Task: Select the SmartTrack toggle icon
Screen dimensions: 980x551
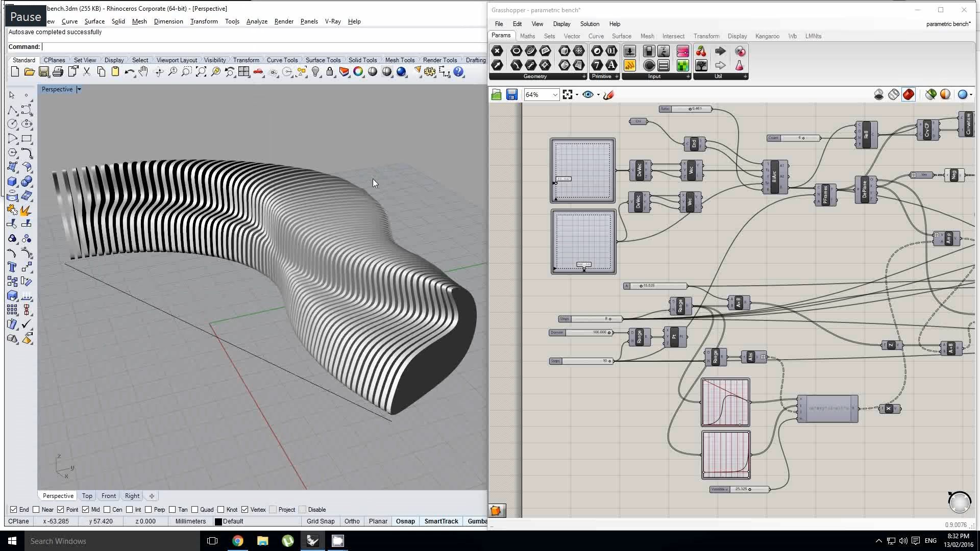Action: (x=441, y=521)
